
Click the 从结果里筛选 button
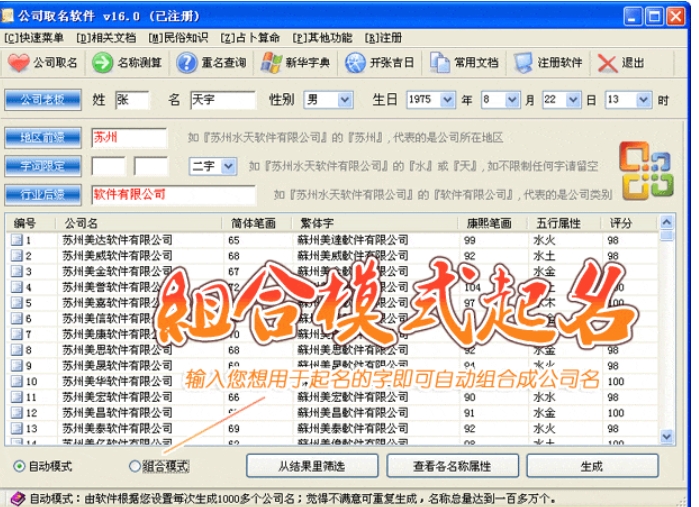[312, 466]
